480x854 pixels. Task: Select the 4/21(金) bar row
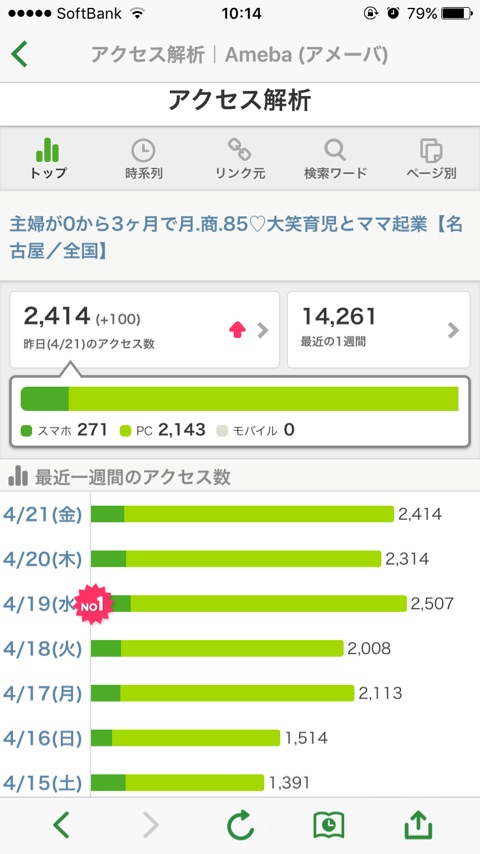240,514
